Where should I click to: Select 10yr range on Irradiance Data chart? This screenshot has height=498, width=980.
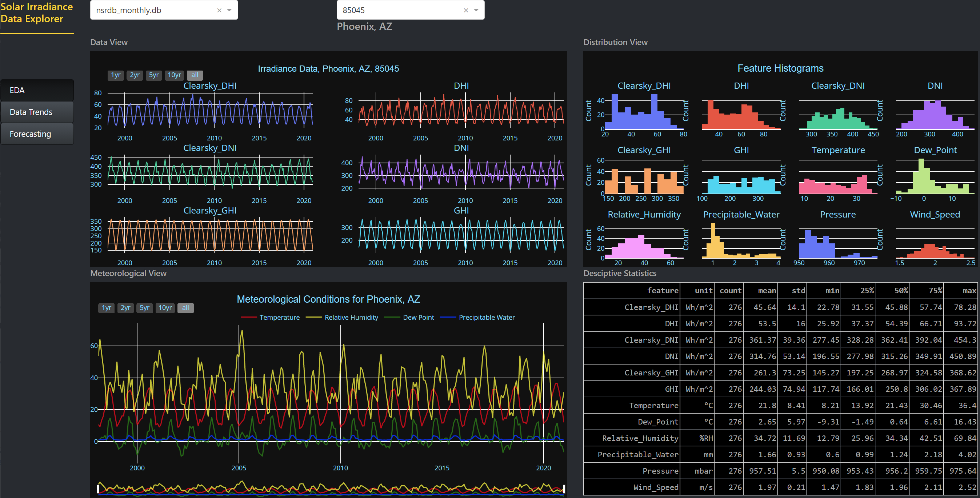175,75
